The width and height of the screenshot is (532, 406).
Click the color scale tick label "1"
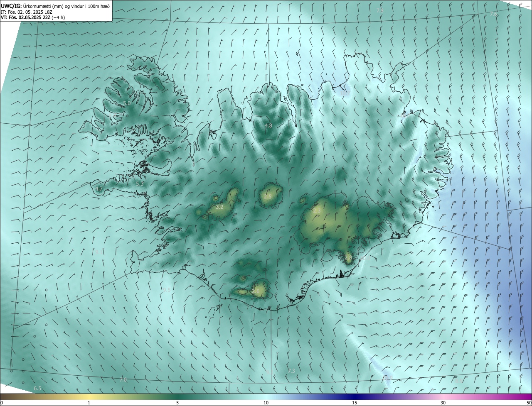pos(89,403)
